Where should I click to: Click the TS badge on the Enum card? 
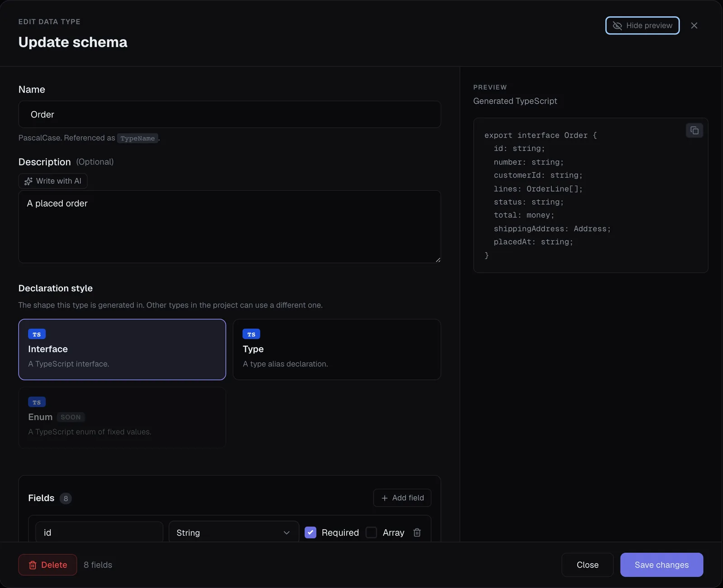pyautogui.click(x=37, y=402)
